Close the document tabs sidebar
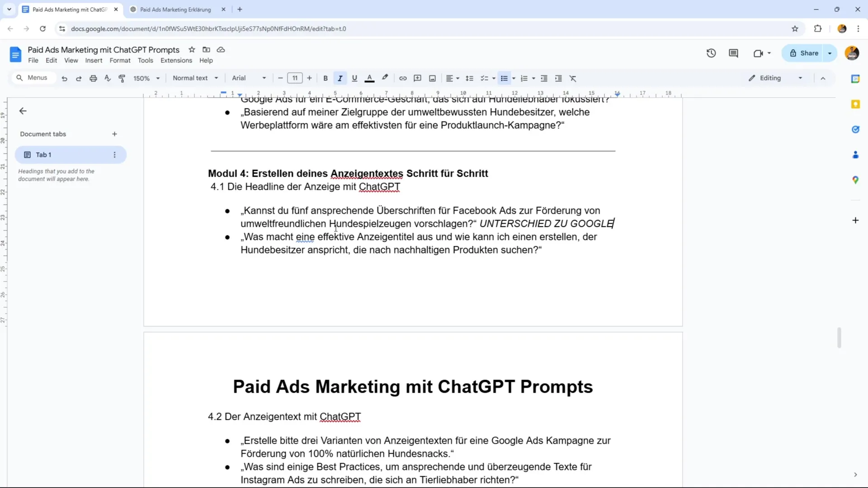The image size is (868, 488). point(23,111)
